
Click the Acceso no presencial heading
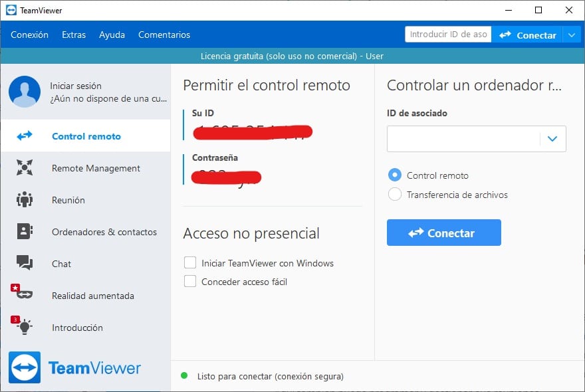tap(251, 233)
